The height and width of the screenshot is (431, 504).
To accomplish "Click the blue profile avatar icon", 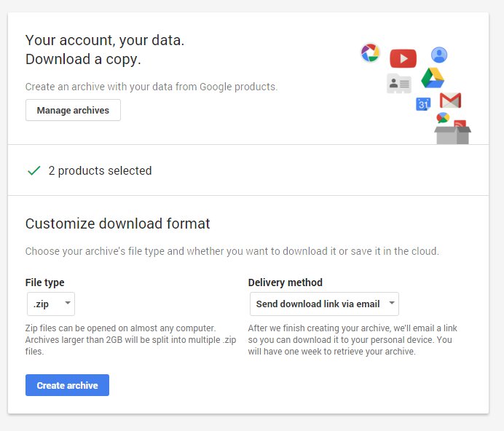I will [438, 55].
